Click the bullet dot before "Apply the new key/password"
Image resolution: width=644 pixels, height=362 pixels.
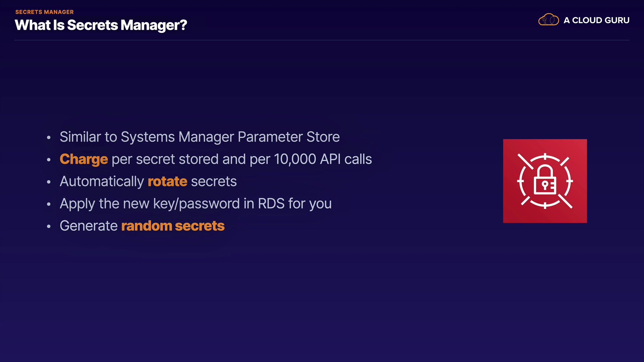tap(49, 204)
